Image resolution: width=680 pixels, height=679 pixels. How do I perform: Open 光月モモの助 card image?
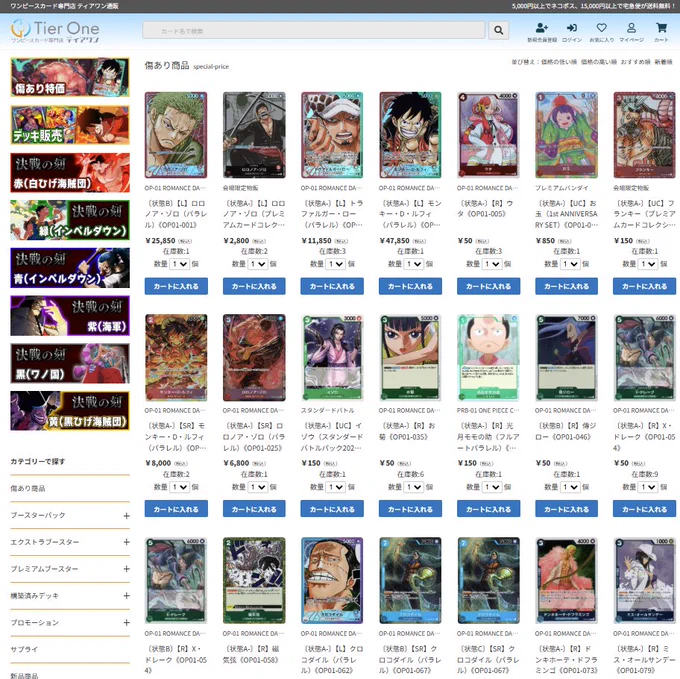488,358
